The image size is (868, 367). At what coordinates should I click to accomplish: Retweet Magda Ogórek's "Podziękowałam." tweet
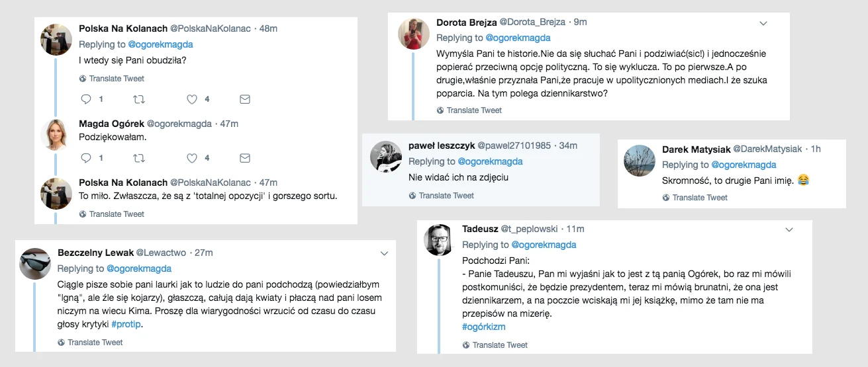(x=139, y=158)
